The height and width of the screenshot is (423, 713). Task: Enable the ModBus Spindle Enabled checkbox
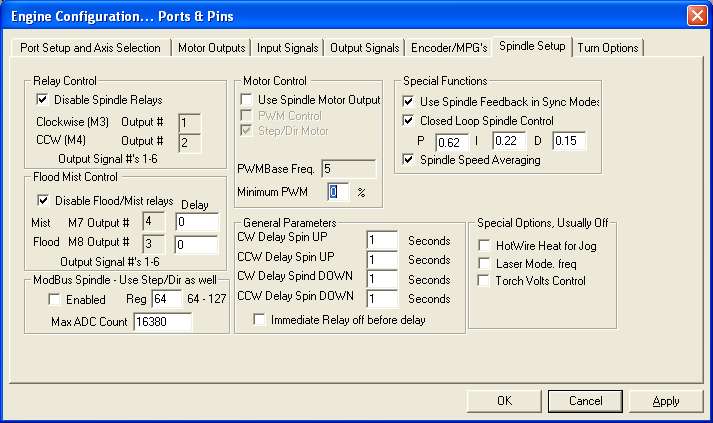(x=55, y=299)
